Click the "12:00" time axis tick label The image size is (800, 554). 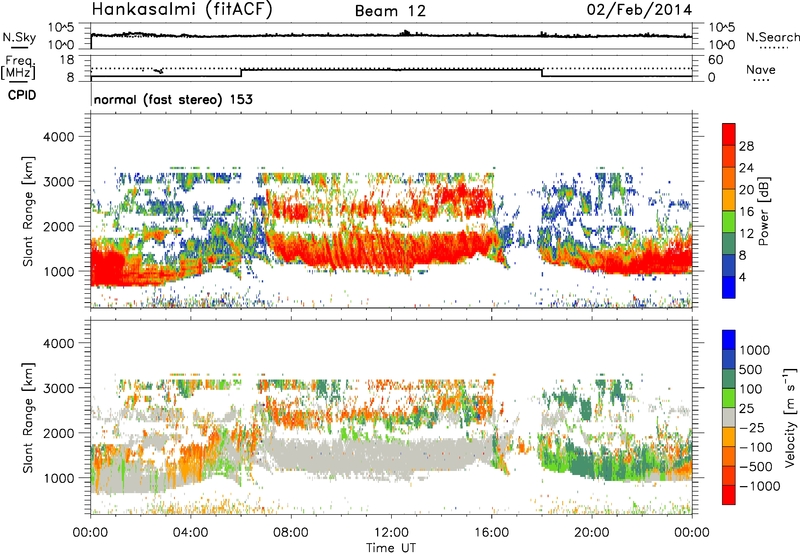391,532
